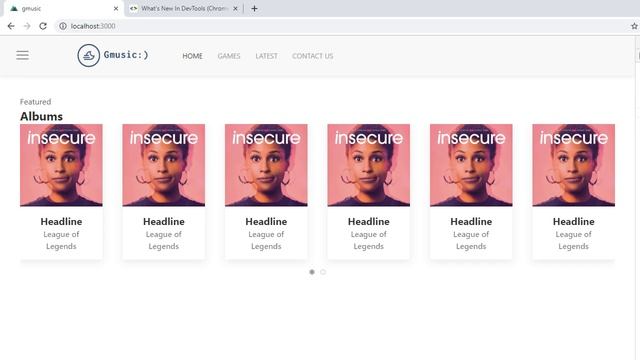Open the GAMES nav item

click(x=229, y=56)
